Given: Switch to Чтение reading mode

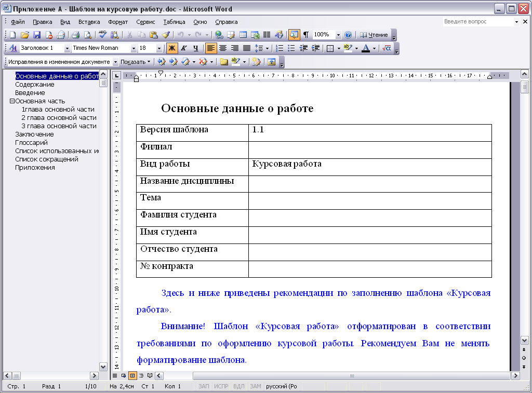Looking at the screenshot, I should 374,35.
